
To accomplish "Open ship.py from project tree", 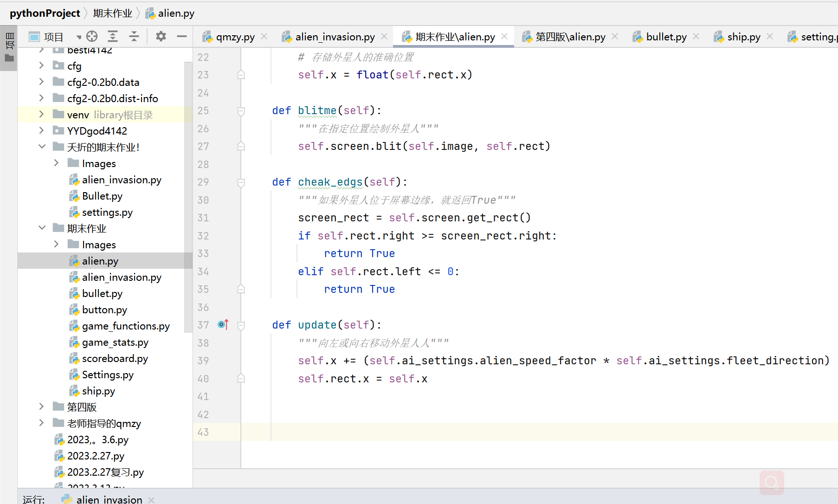I will (x=98, y=391).
